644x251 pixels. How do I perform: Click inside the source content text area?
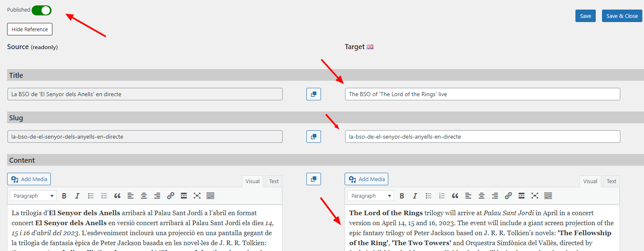click(145, 228)
